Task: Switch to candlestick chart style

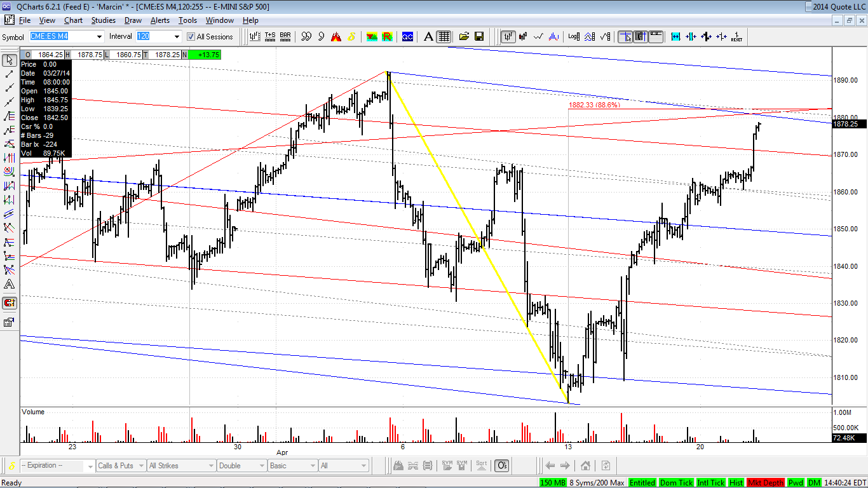Action: (x=524, y=37)
